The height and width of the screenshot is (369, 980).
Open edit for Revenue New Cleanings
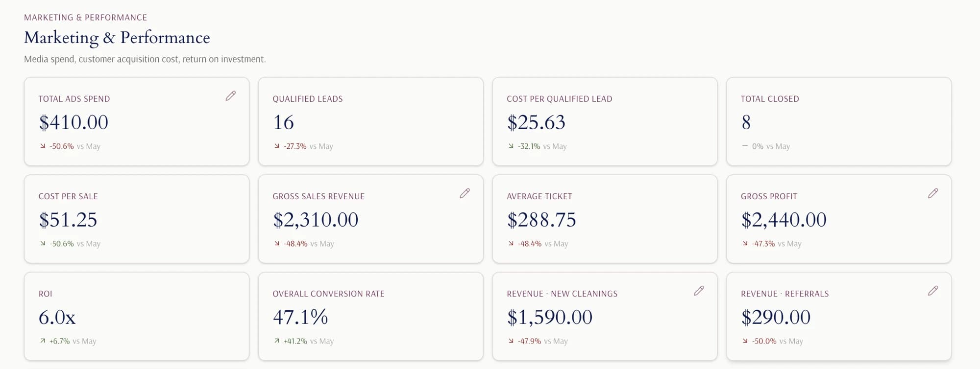coord(699,291)
